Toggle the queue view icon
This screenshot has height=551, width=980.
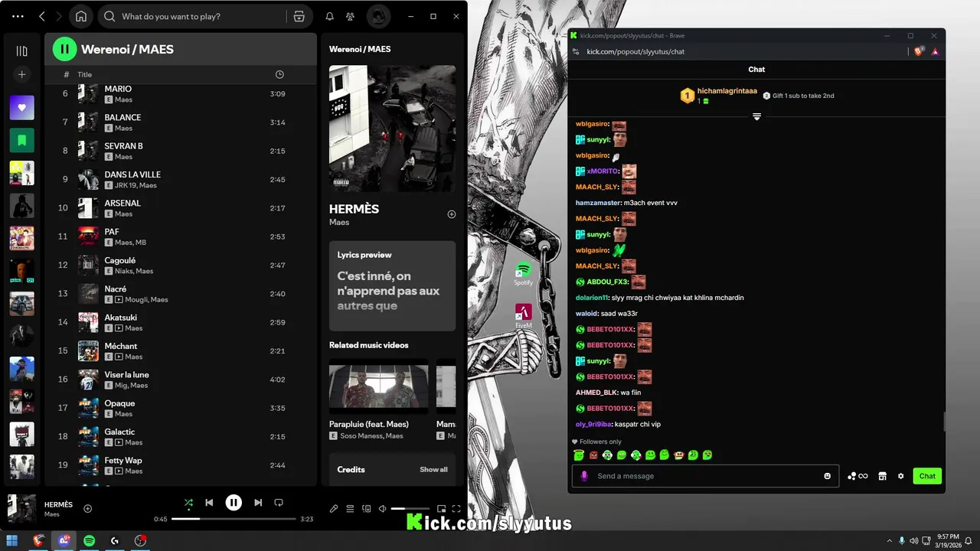pos(350,508)
